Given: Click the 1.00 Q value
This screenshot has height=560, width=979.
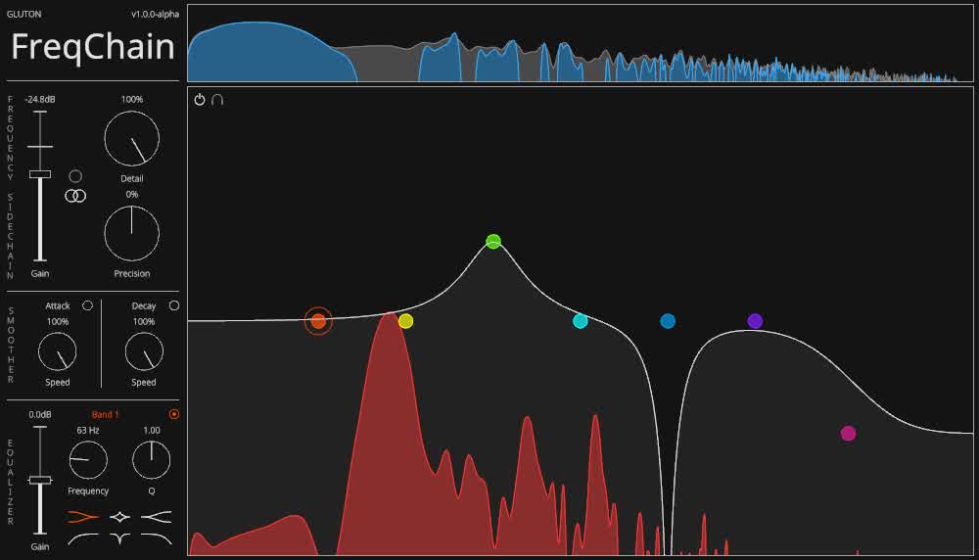Looking at the screenshot, I should [x=152, y=430].
